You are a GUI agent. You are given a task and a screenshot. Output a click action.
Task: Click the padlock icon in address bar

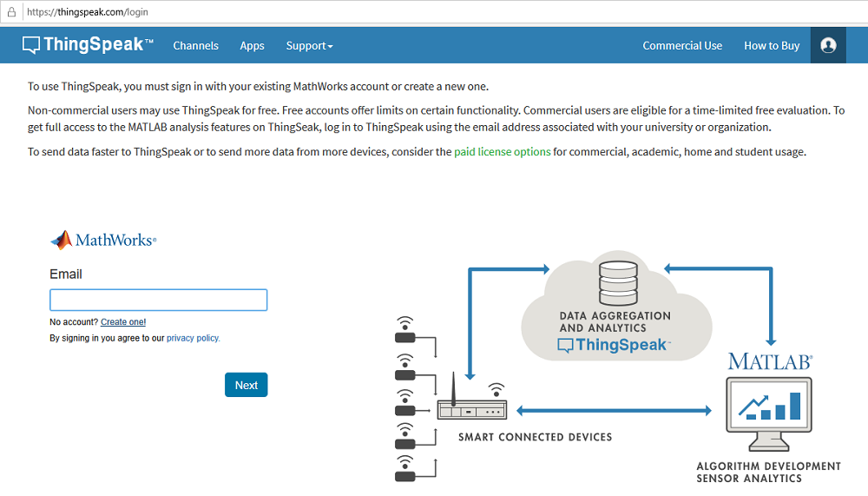click(x=11, y=11)
